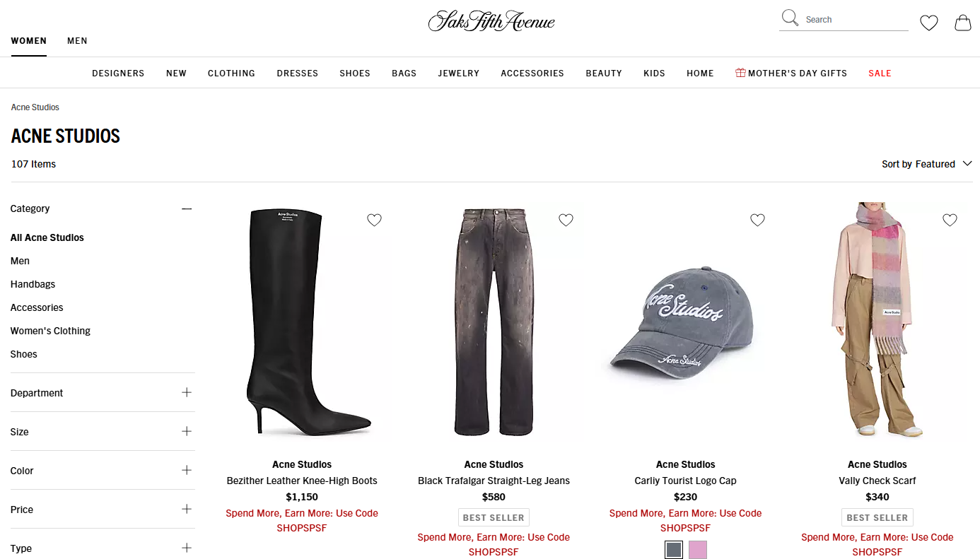Add the Vally Check Scarf to favorites
Viewport: 980px width, 559px height.
950,220
